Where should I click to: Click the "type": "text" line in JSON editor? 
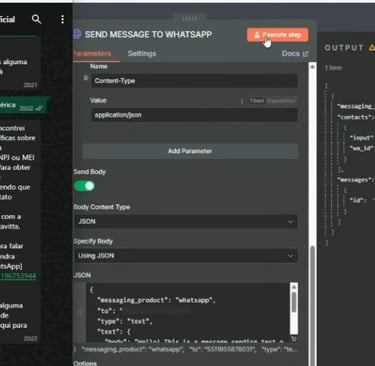tap(125, 321)
